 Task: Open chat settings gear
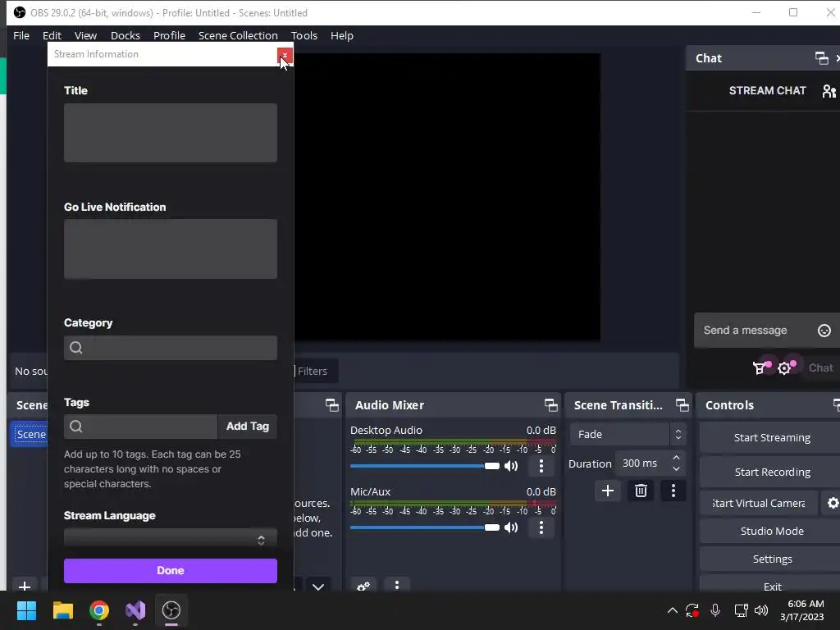pyautogui.click(x=785, y=368)
